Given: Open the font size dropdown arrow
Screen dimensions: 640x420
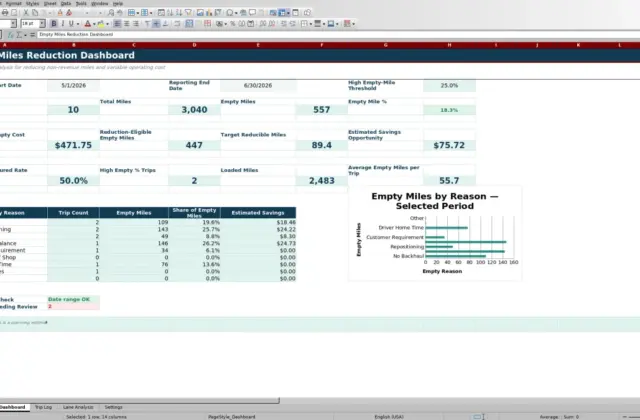Looking at the screenshot, I should tap(42, 24).
